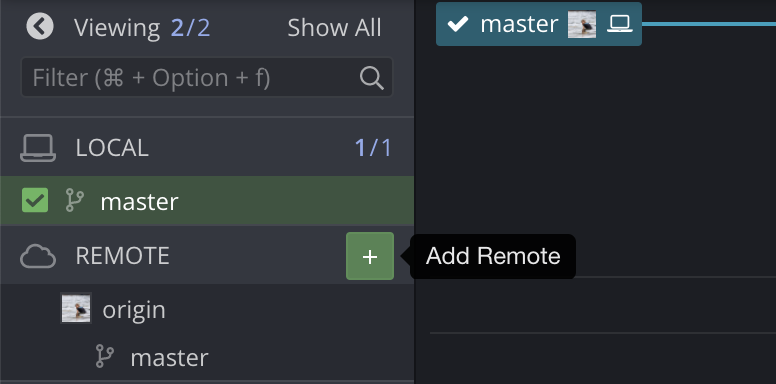This screenshot has width=776, height=384.
Task: Click the origin avatar thumbnail
Action: point(76,308)
